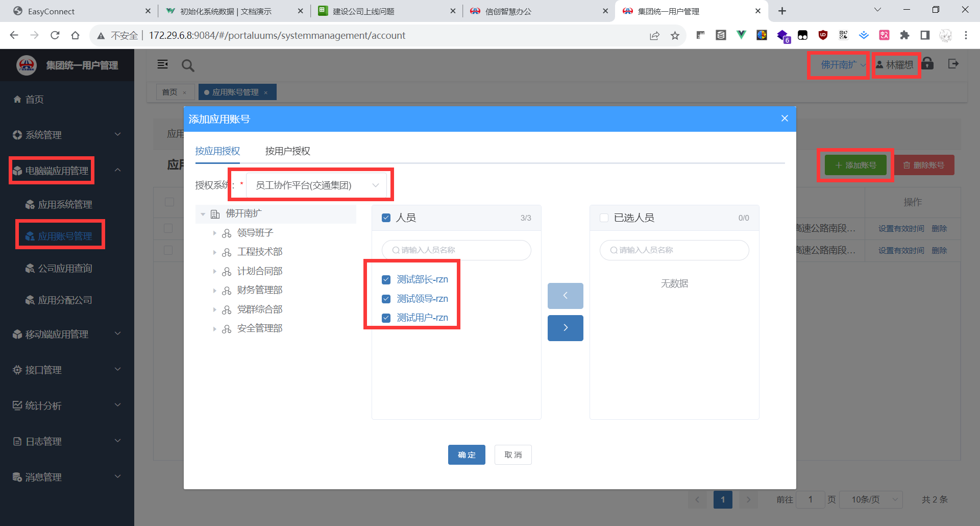The image size is (980, 526).
Task: Open the browser extensions puzzle icon
Action: 904,35
